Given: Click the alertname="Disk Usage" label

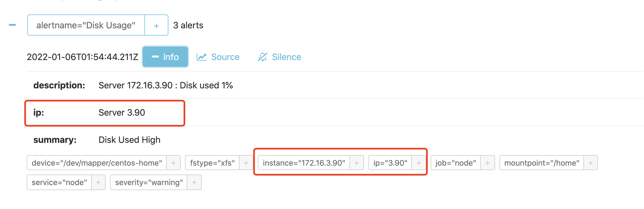Looking at the screenshot, I should click(86, 25).
